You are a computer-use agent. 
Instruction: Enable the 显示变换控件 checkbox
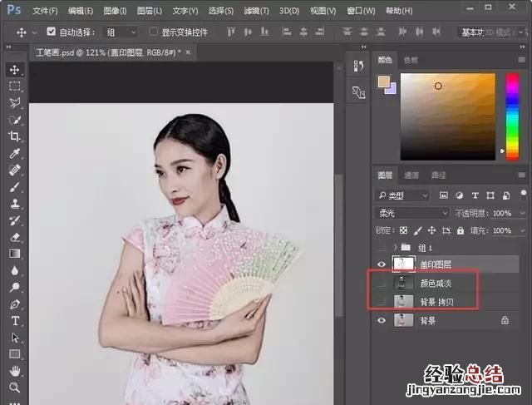click(x=154, y=32)
